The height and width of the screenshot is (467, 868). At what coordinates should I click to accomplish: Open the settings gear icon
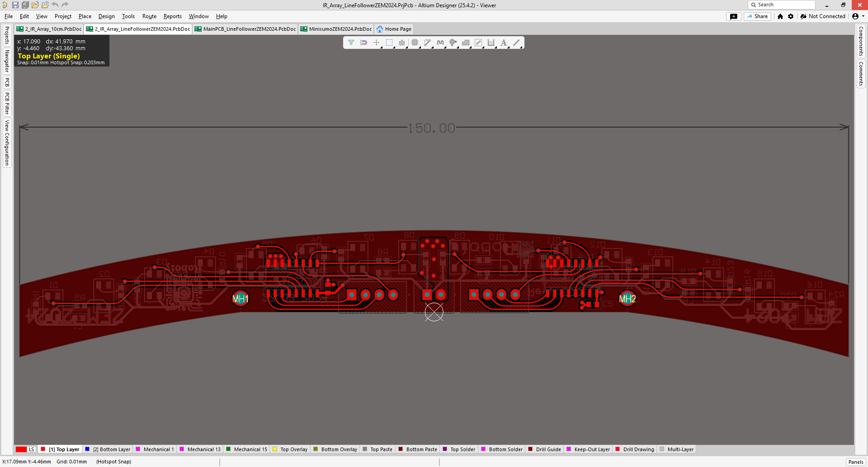click(x=791, y=16)
